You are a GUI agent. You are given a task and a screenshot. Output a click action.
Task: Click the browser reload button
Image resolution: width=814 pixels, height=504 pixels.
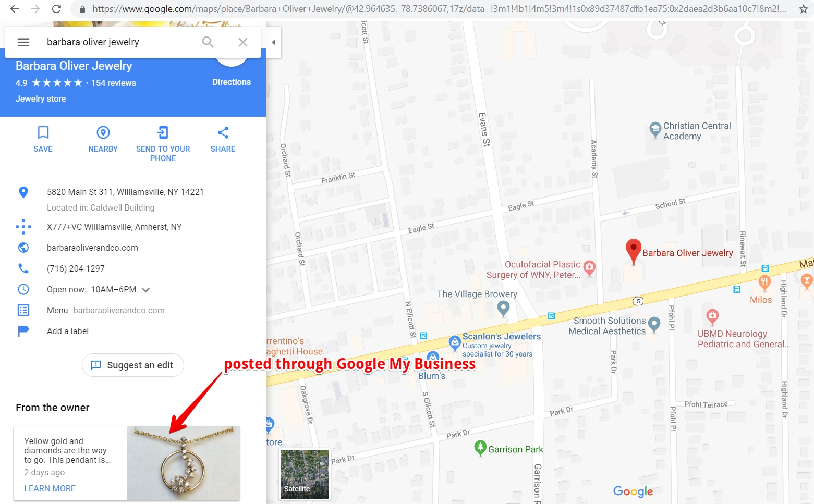click(56, 9)
